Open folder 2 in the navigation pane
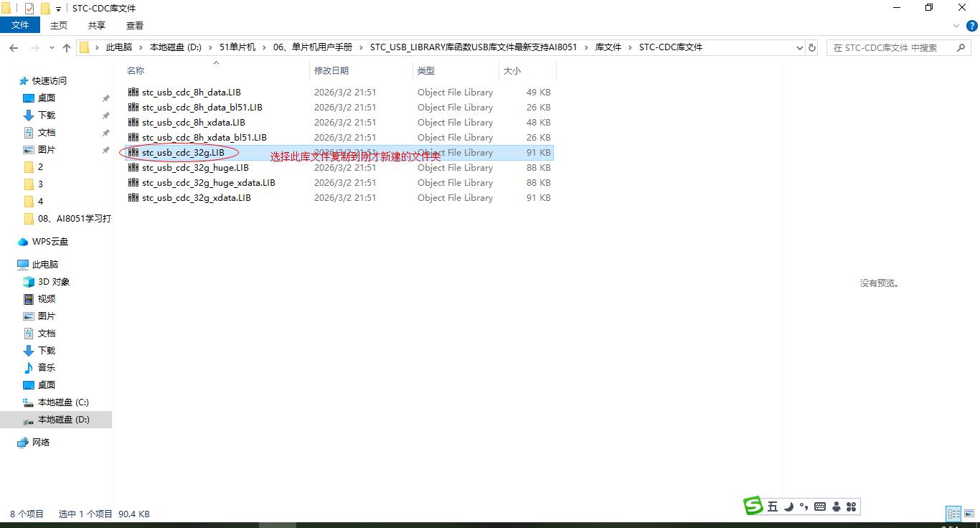Viewport: 980px width, 528px height. click(40, 167)
